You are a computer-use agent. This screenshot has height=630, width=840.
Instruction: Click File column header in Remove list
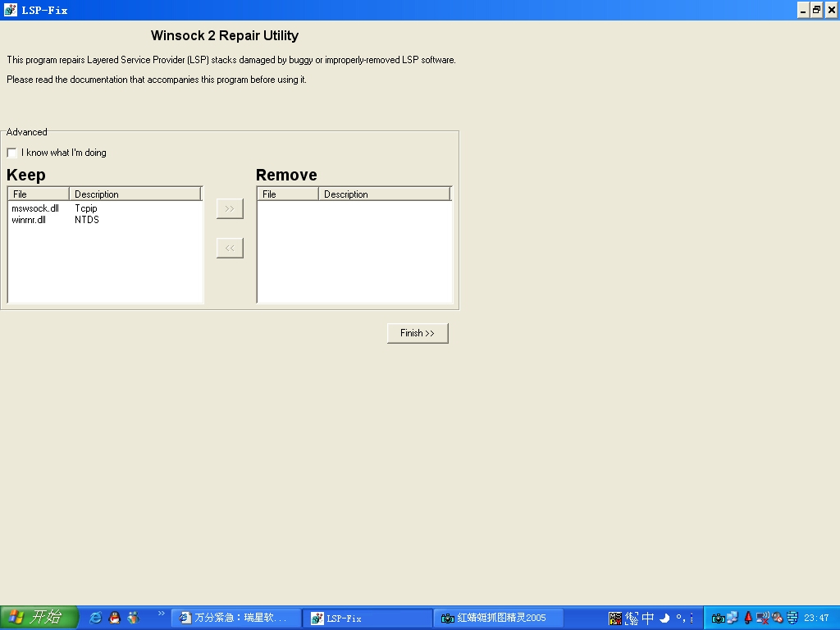[x=288, y=194]
